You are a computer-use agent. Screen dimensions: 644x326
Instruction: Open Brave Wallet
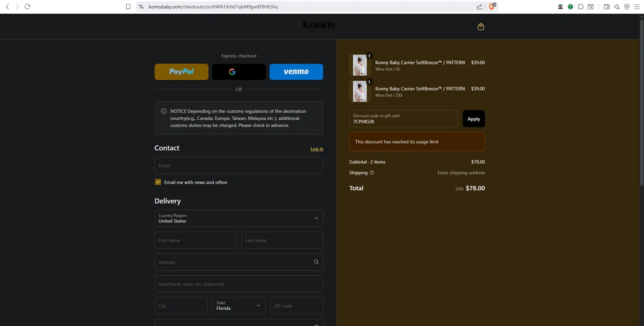[x=607, y=6]
